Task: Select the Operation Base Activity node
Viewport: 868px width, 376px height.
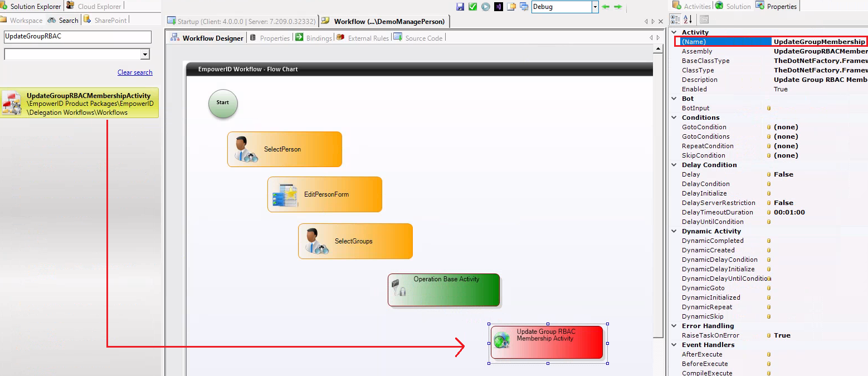Action: (x=443, y=290)
